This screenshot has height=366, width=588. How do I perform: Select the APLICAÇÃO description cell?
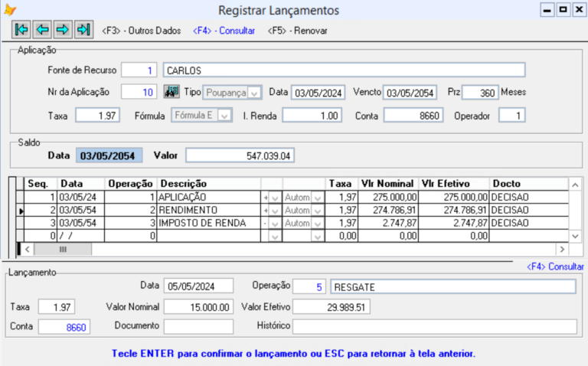(x=208, y=198)
